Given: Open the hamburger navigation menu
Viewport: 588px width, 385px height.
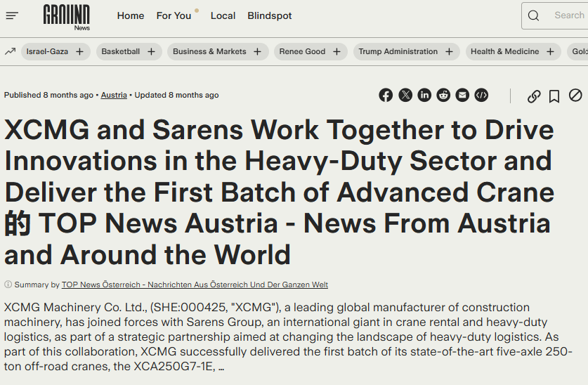Looking at the screenshot, I should coord(12,15).
